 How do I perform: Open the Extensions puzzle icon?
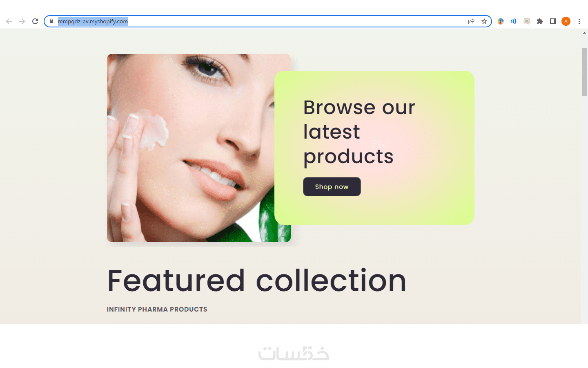tap(540, 21)
